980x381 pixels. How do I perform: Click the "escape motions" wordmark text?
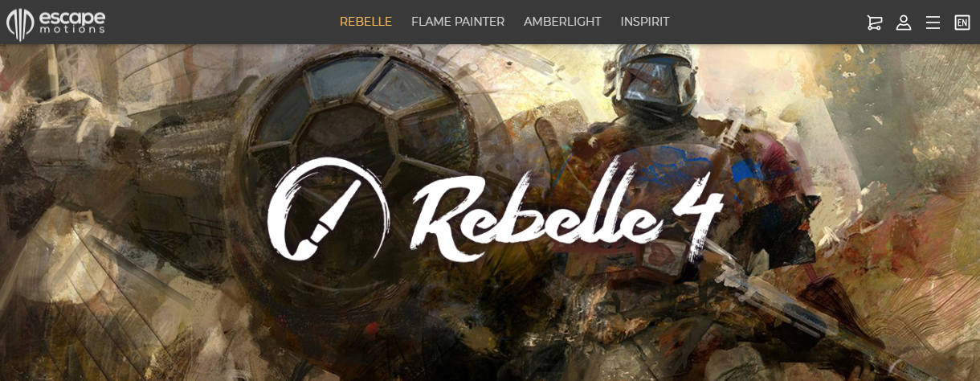(x=72, y=22)
